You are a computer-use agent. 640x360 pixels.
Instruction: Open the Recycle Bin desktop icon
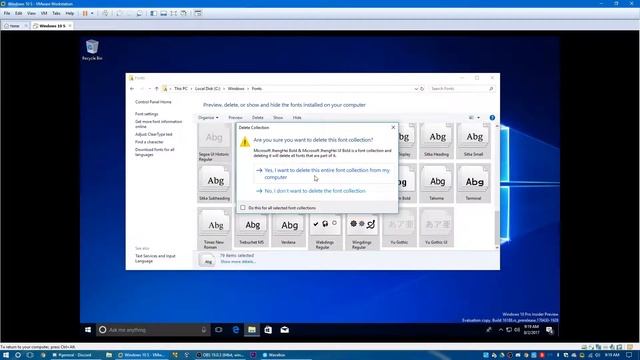tap(92, 50)
